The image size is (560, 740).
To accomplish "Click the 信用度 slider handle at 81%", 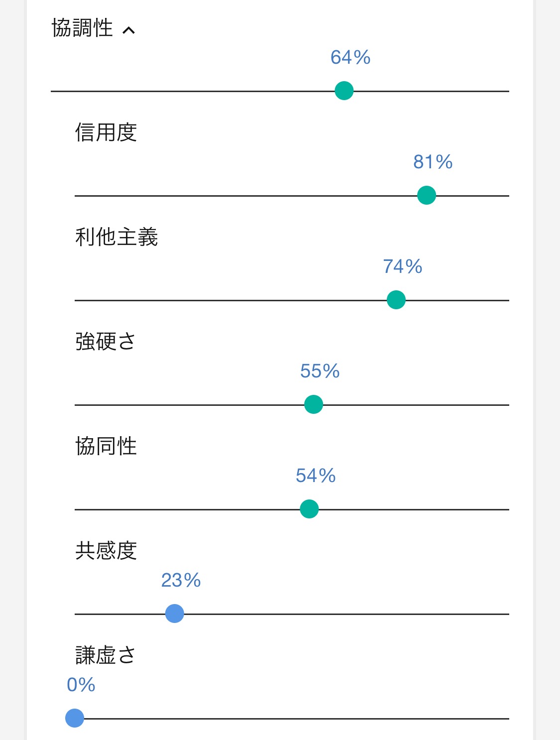I will (x=427, y=195).
